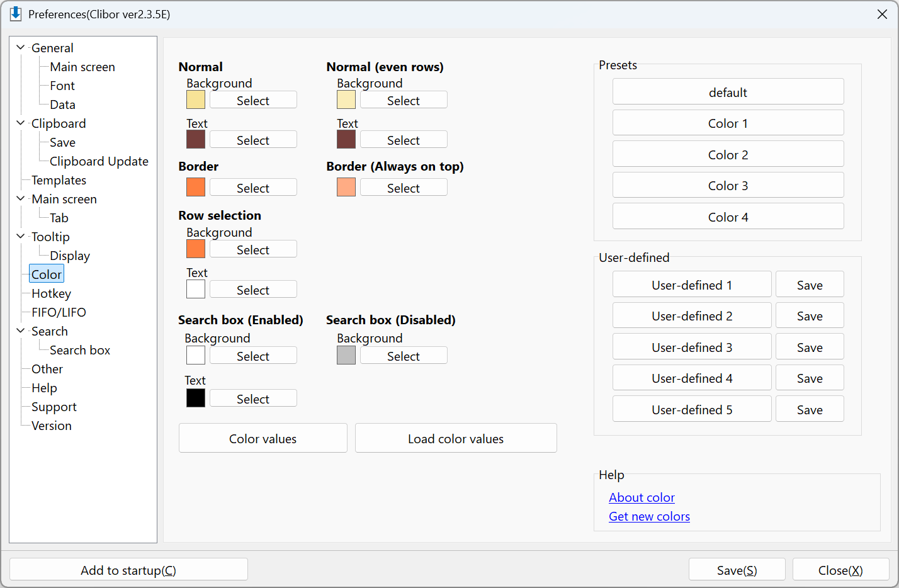The width and height of the screenshot is (899, 588).
Task: Open the Clipboard Update page
Action: point(99,161)
